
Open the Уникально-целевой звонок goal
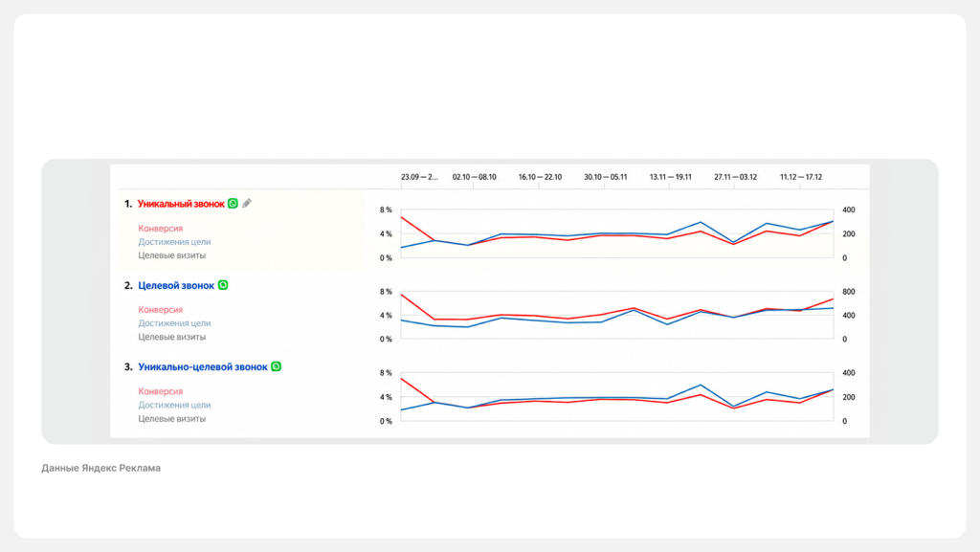click(x=203, y=367)
